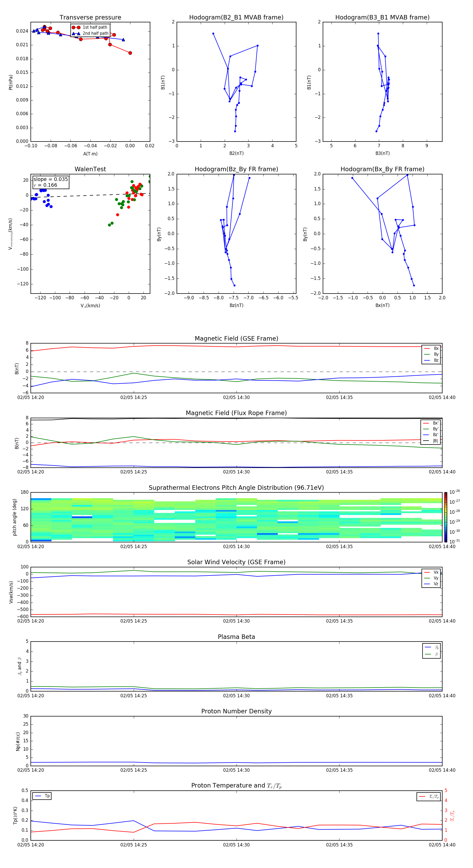Image resolution: width=473 pixels, height=868 pixels.
Task: Click the 'Plasma Beta' plot title
Action: click(236, 637)
